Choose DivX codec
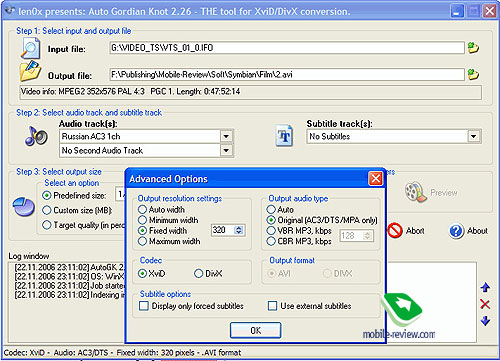 tap(198, 274)
